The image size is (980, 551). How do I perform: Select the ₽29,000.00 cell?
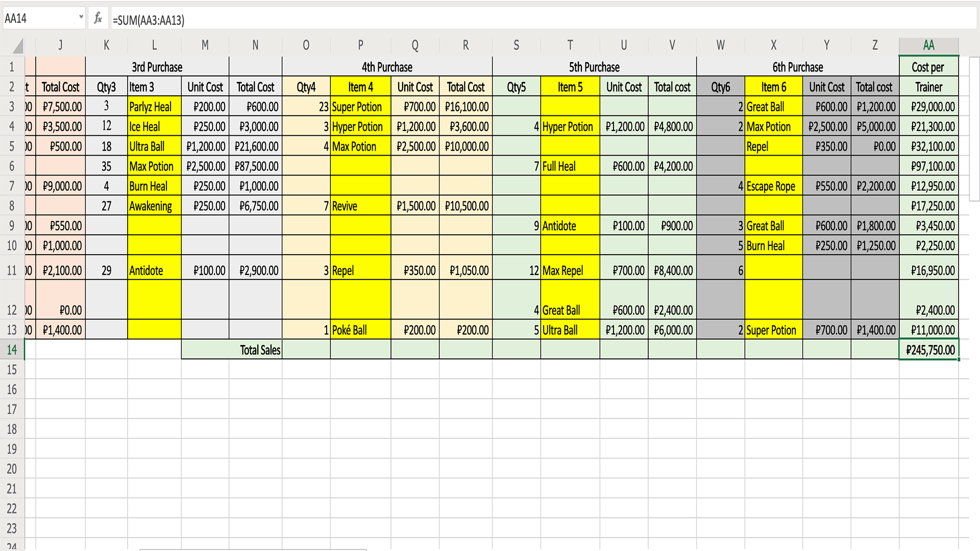[x=928, y=107]
